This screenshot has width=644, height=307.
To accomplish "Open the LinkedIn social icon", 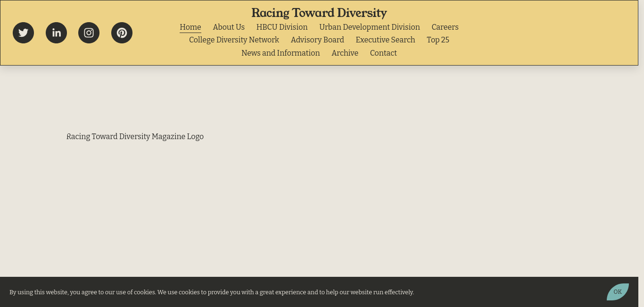I will coord(56,33).
